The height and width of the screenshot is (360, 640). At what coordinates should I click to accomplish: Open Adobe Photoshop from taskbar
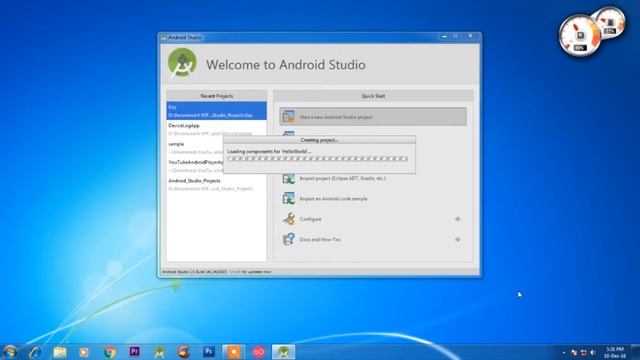209,351
